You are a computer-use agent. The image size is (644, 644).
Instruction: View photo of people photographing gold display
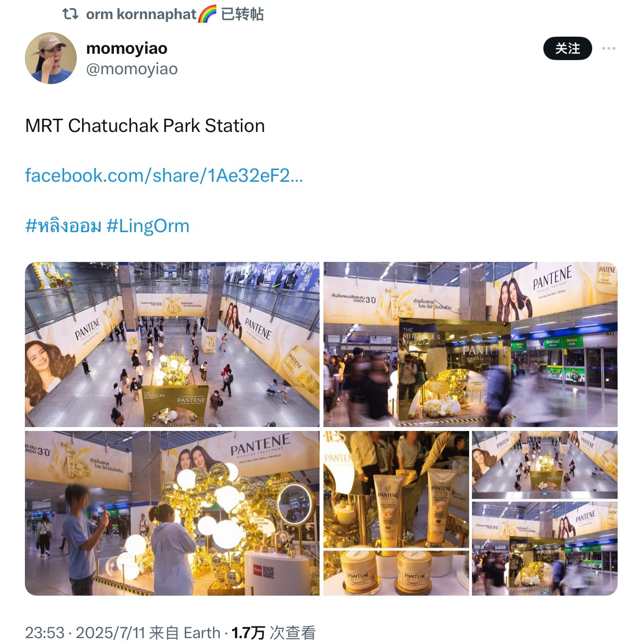[x=172, y=513]
